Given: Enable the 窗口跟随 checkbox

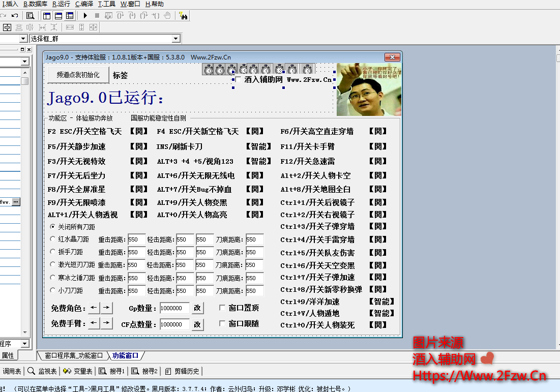Looking at the screenshot, I should click(x=222, y=323).
